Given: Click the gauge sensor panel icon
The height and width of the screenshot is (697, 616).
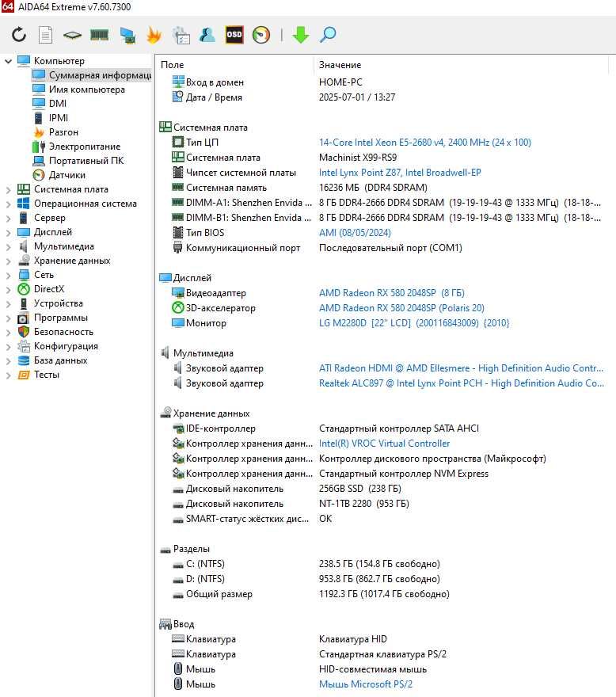Looking at the screenshot, I should [x=261, y=35].
